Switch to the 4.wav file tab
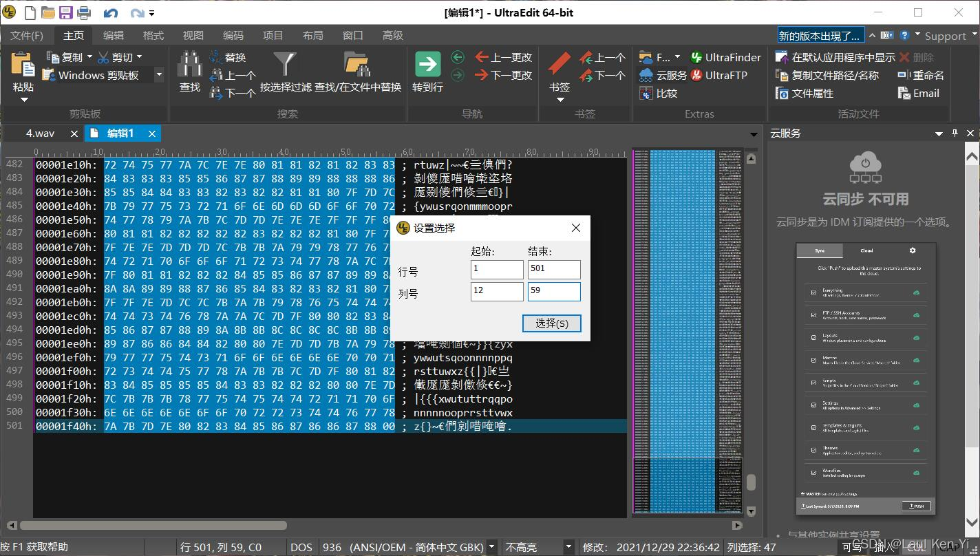 (41, 133)
